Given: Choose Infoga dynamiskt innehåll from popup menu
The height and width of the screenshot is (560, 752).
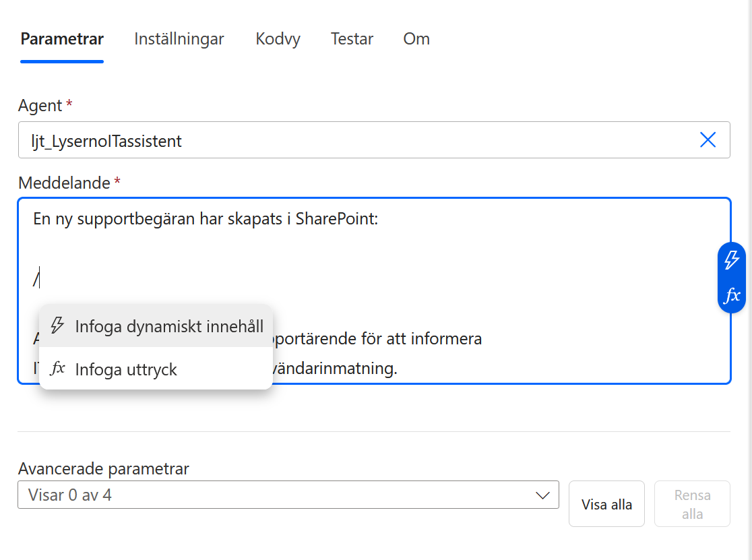Looking at the screenshot, I should click(x=156, y=326).
